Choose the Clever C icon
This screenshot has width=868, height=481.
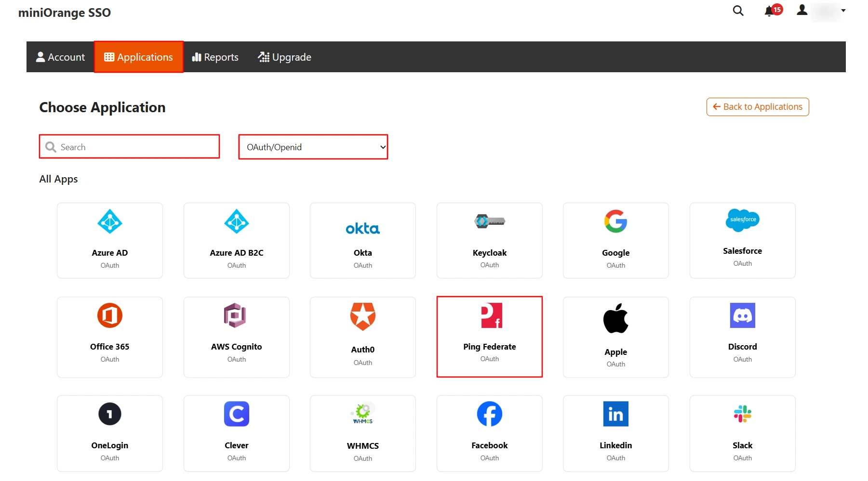pos(237,414)
